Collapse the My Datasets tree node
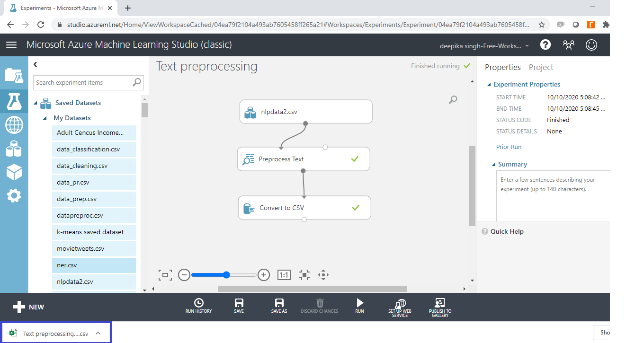This screenshot has width=644, height=343. pyautogui.click(x=45, y=118)
